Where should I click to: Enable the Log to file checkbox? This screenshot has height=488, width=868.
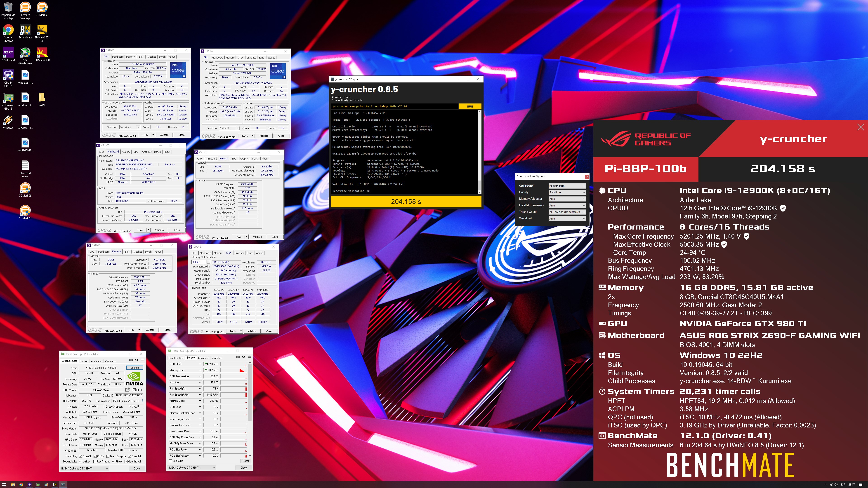coord(170,461)
